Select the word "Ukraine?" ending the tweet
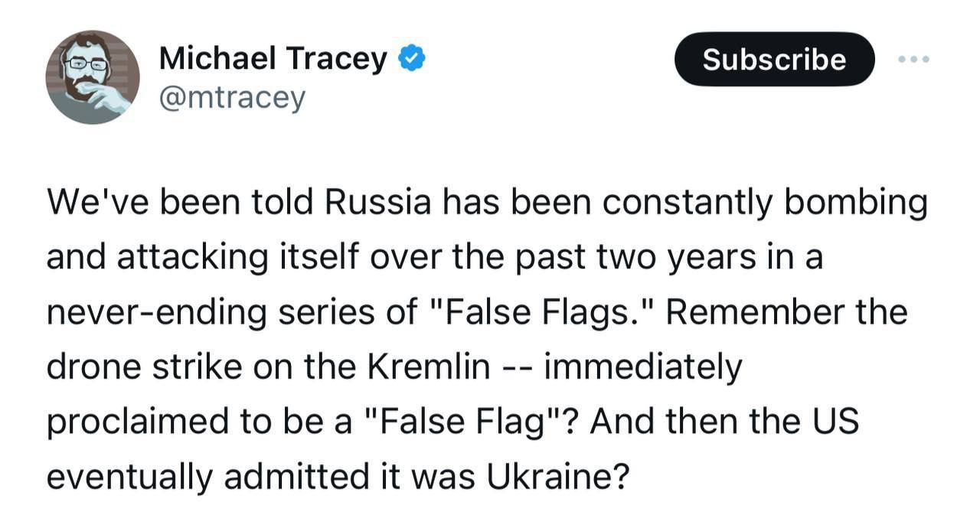Viewport: 980px width, 518px height. (x=557, y=477)
